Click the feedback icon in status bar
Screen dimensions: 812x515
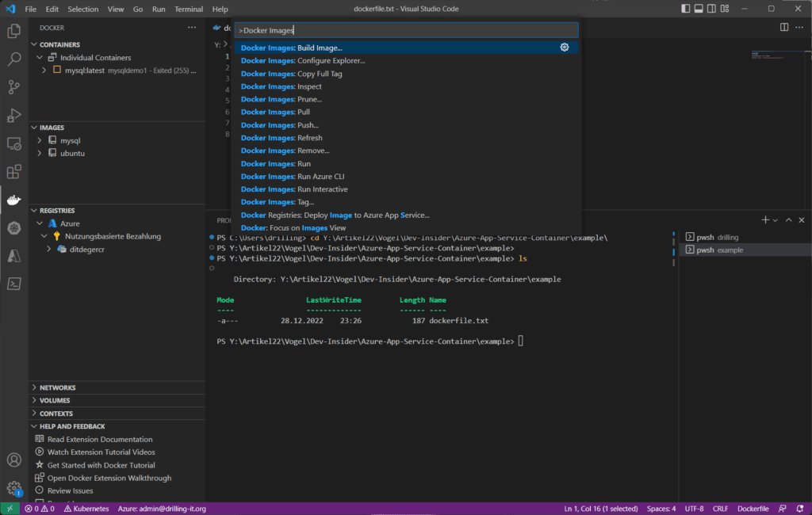783,509
